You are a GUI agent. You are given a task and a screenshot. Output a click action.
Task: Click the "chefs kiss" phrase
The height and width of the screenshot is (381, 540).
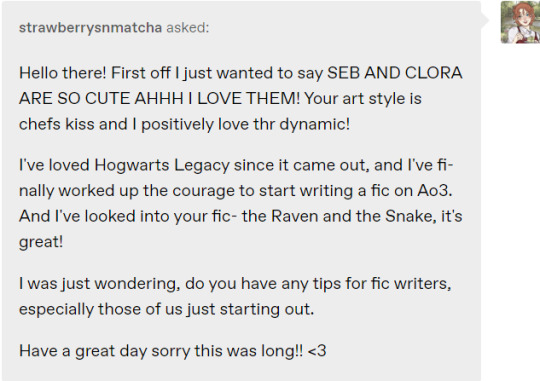point(56,124)
